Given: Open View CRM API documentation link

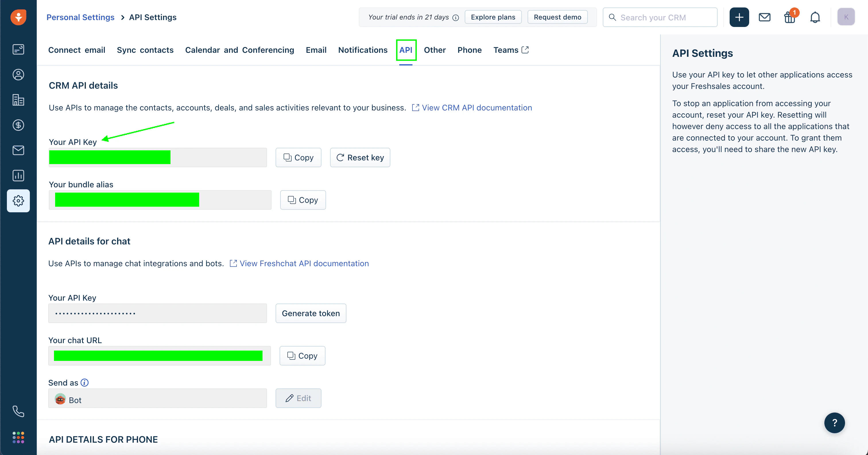Looking at the screenshot, I should [476, 108].
